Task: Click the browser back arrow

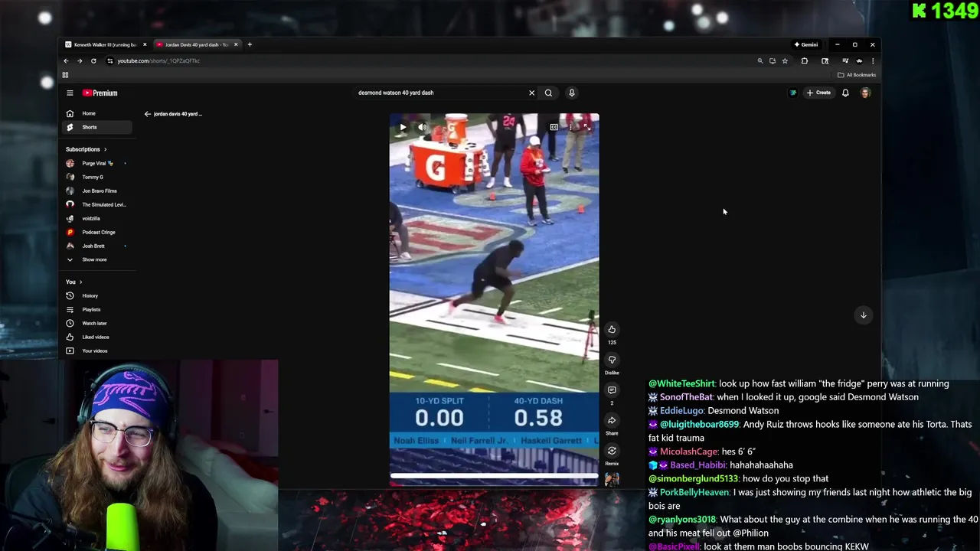Action: tap(66, 60)
